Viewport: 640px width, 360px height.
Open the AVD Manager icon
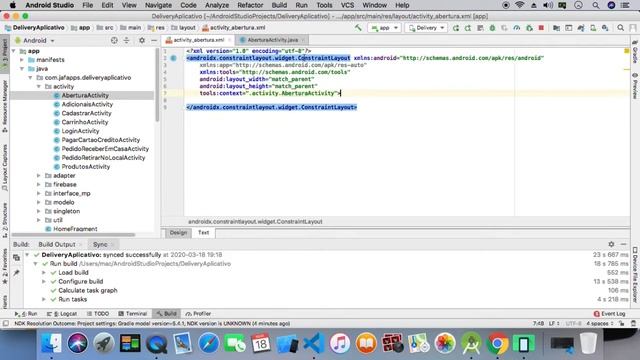pos(593,28)
